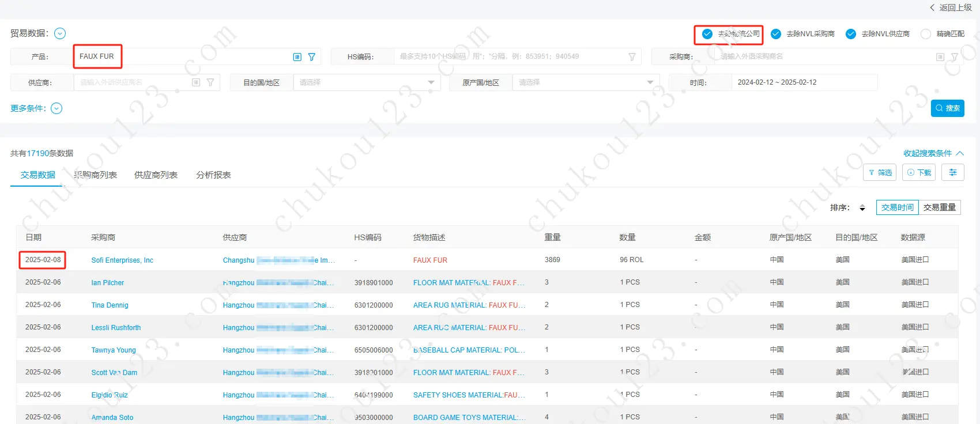Click the date range 时间 field

coord(804,82)
